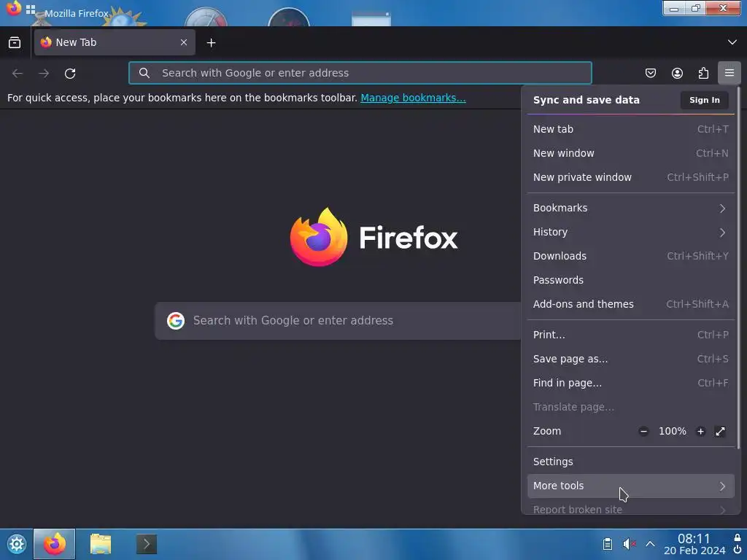
Task: Click Firefox taskbar button
Action: [x=54, y=544]
